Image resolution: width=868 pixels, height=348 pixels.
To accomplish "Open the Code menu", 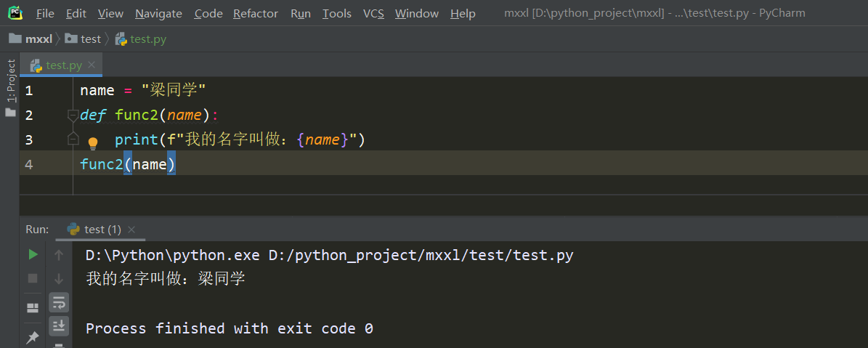I will 208,13.
